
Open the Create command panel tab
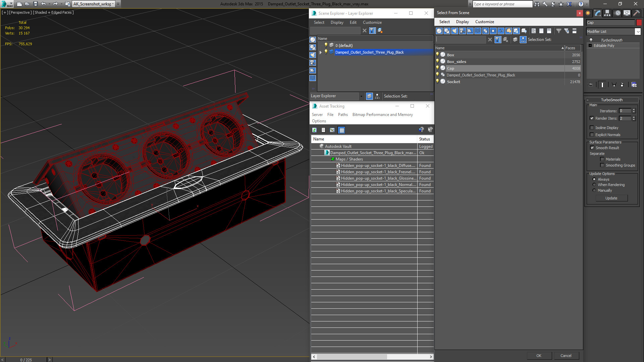click(588, 13)
